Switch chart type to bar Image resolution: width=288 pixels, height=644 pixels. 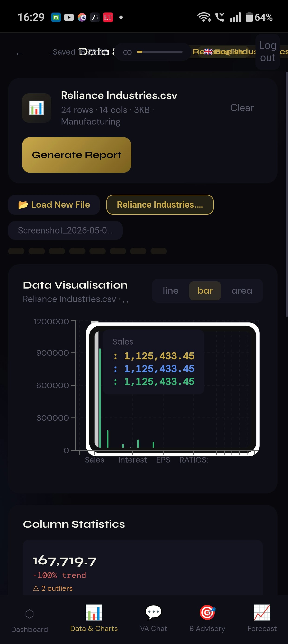(205, 291)
